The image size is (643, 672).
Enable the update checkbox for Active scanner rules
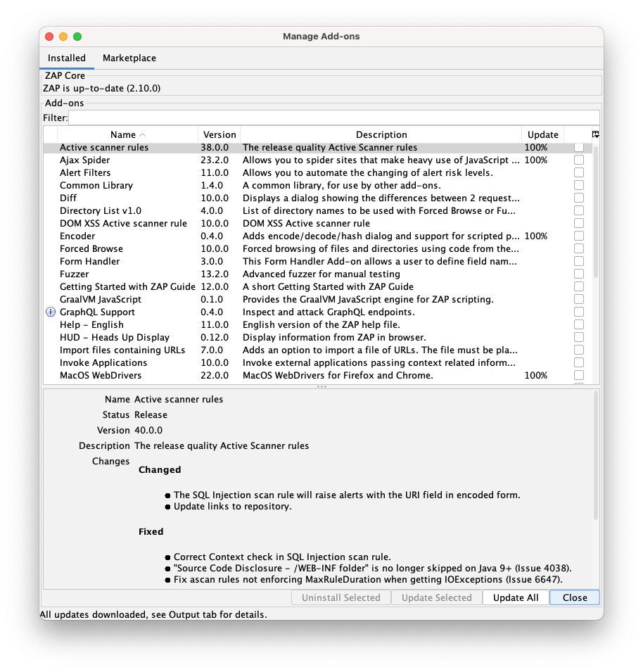(578, 147)
